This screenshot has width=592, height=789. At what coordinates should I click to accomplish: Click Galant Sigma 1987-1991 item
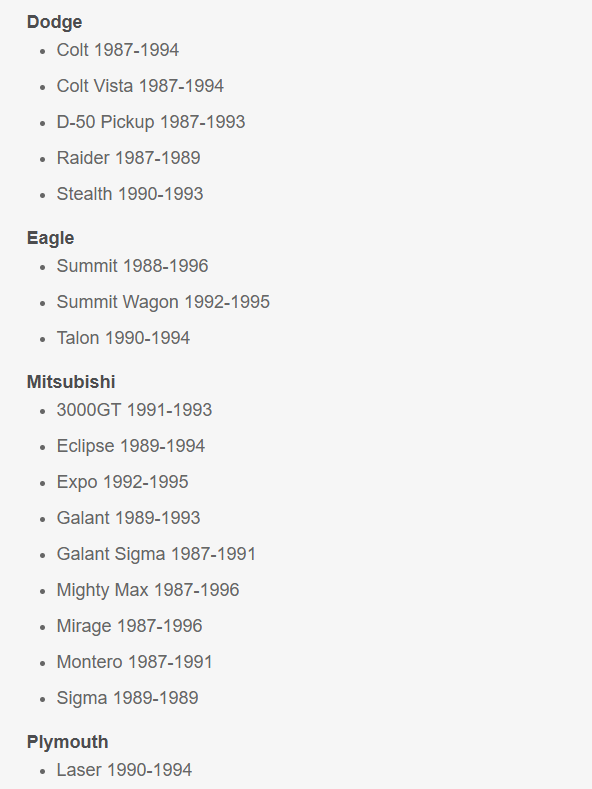click(156, 554)
